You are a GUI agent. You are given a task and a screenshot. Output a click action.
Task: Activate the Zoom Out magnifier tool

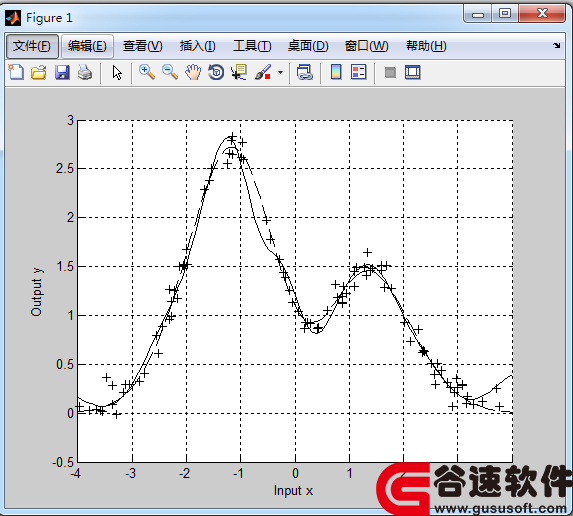(x=170, y=72)
